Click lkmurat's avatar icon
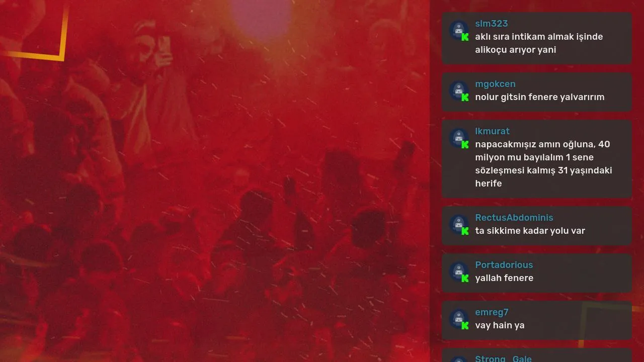This screenshot has width=644, height=362. tap(459, 138)
